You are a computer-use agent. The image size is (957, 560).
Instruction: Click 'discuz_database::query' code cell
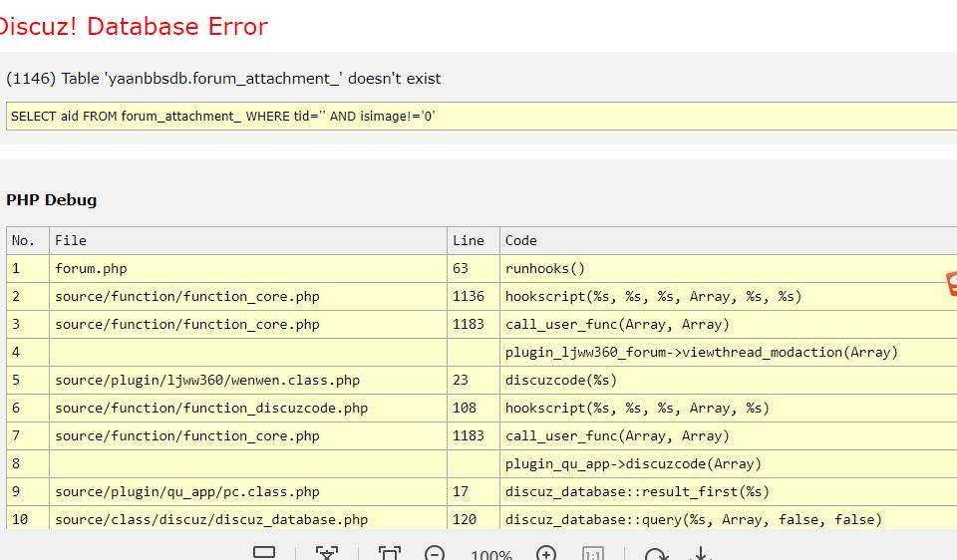coord(728,518)
